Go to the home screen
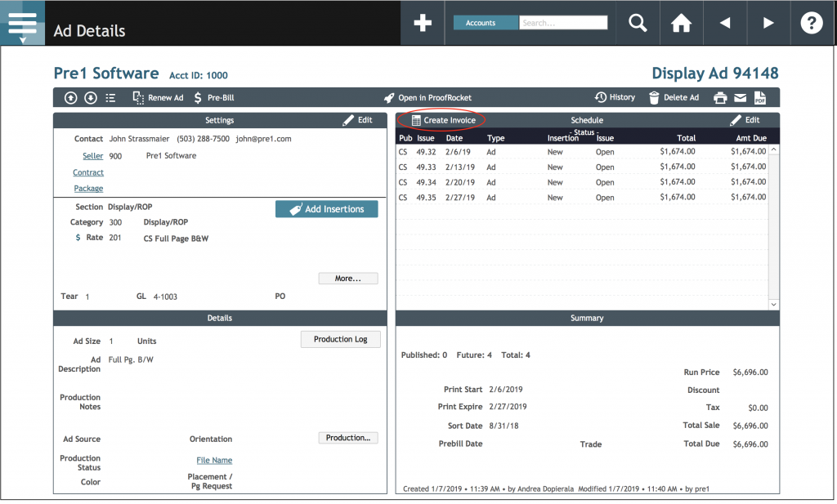 pos(682,22)
